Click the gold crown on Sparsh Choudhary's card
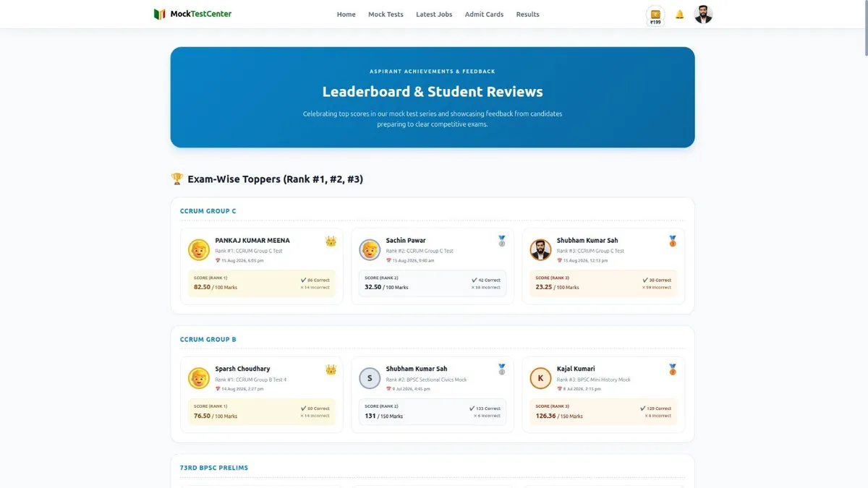This screenshot has height=488, width=868. tap(331, 369)
